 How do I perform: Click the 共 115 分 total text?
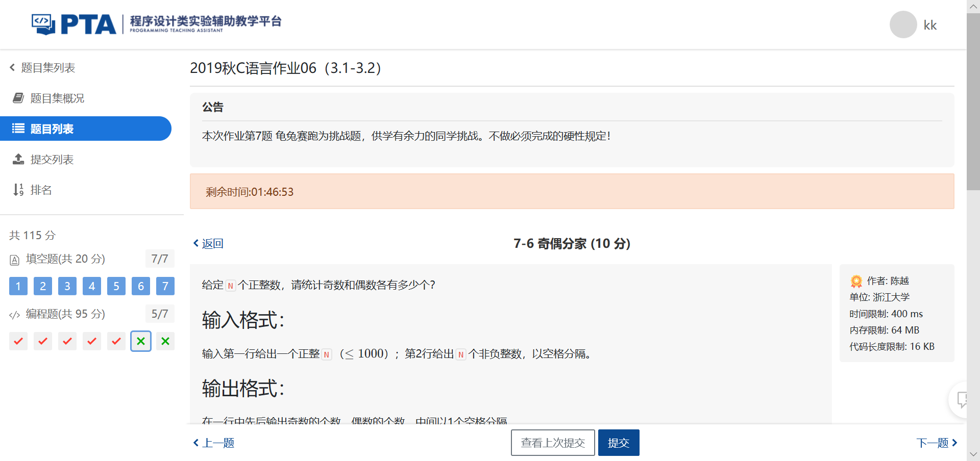(32, 235)
